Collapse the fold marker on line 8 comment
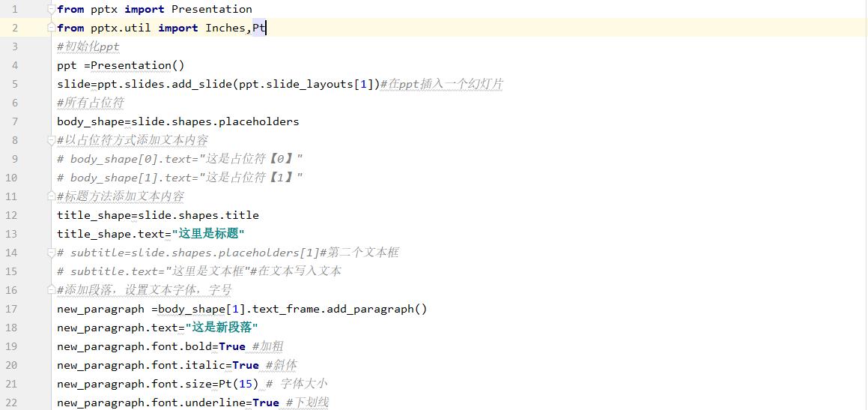 (52, 140)
